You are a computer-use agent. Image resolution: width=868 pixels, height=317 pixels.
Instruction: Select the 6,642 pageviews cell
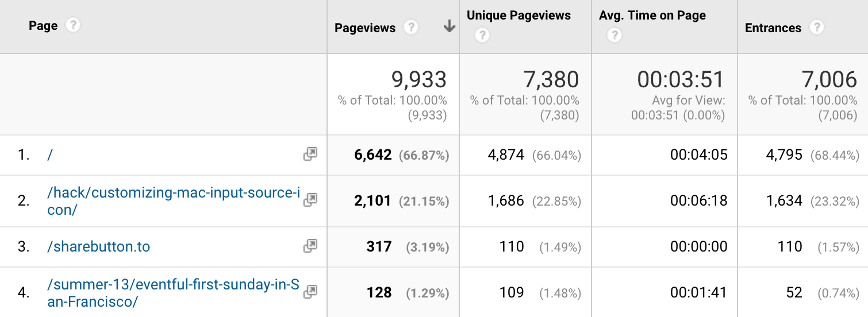(x=373, y=154)
